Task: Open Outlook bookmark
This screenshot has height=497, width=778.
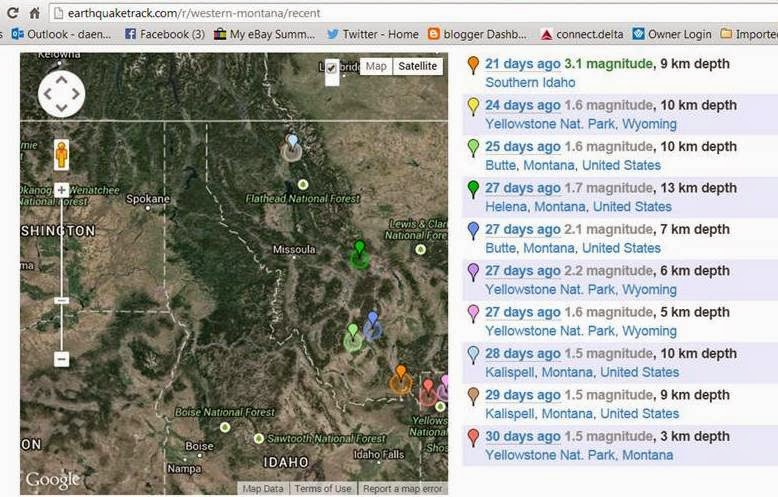Action: tap(62, 34)
